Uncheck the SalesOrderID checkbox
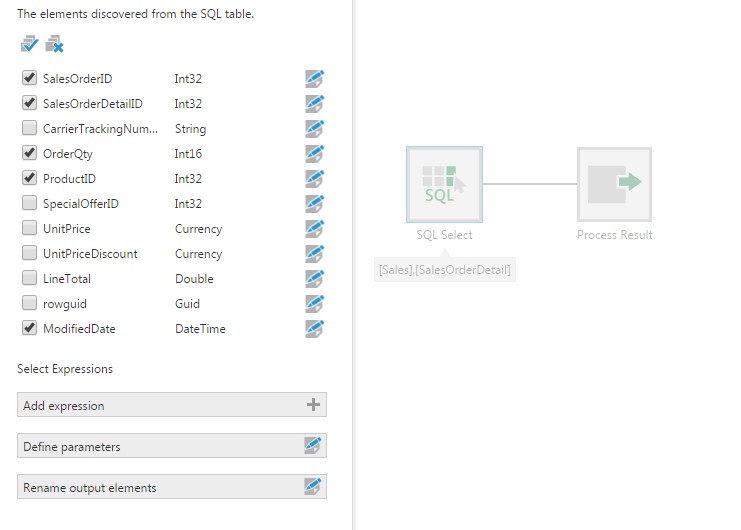This screenshot has height=530, width=741. [x=29, y=78]
